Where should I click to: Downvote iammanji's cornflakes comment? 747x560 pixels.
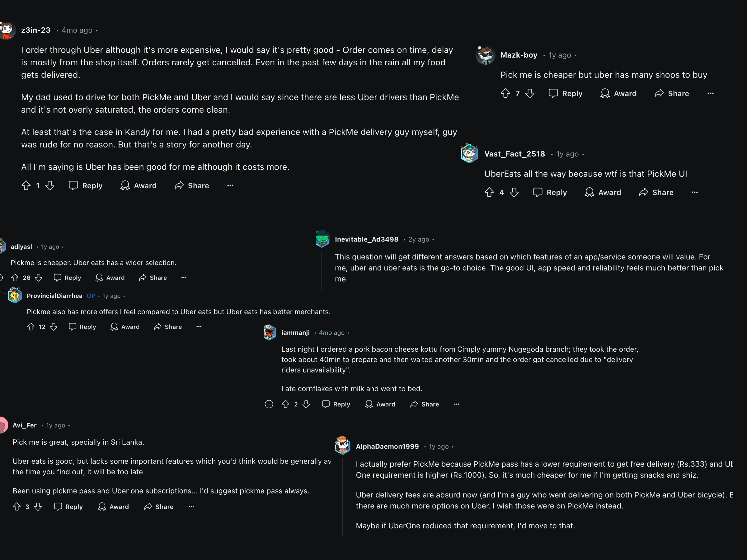(306, 404)
